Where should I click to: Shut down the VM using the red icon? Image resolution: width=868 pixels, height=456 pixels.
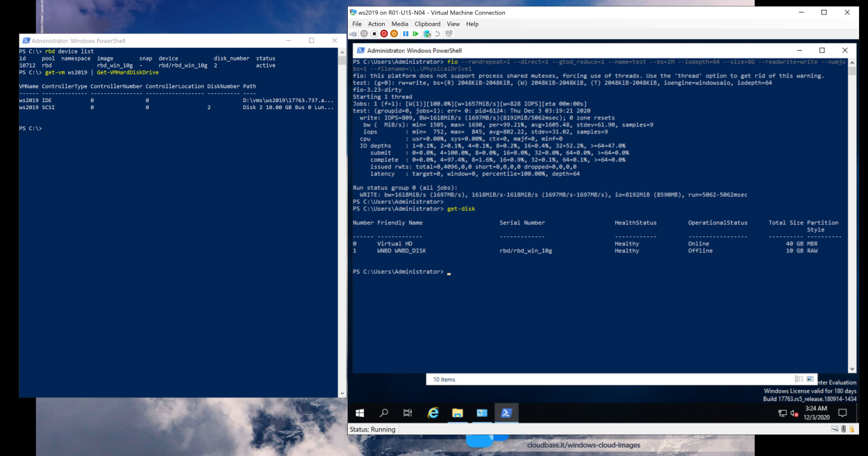point(384,33)
